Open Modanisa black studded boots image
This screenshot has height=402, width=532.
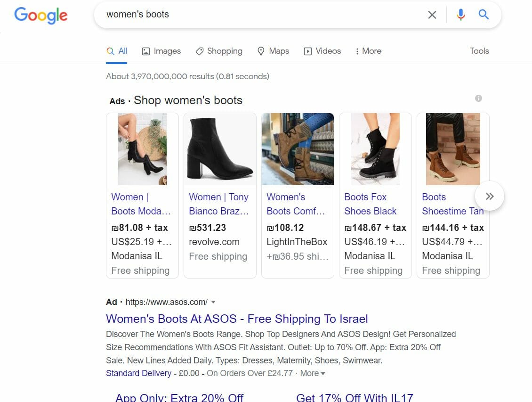(x=143, y=149)
